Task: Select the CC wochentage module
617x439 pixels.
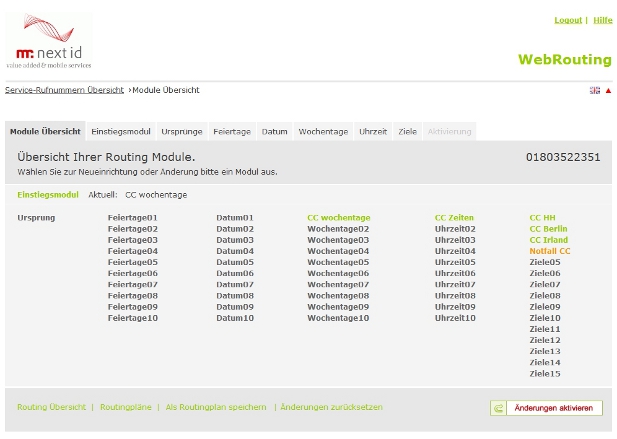Action: pyautogui.click(x=338, y=217)
